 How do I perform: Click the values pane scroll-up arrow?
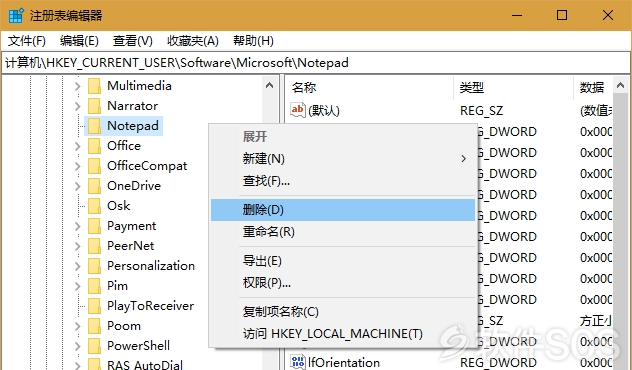tap(620, 85)
